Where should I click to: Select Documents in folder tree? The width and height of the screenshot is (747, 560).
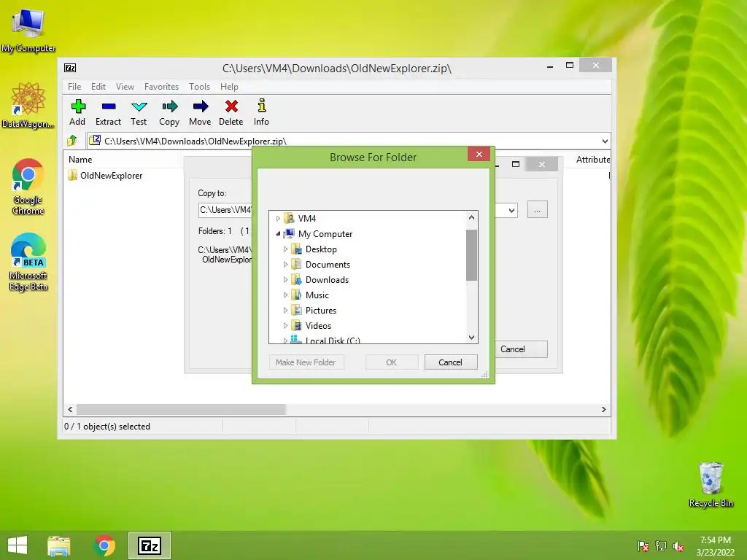pyautogui.click(x=328, y=264)
